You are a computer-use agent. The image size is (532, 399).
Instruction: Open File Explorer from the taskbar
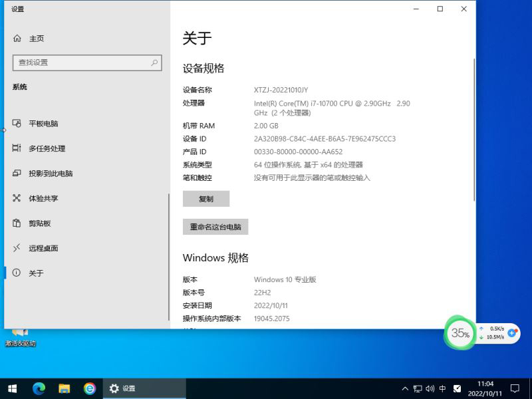tap(65, 388)
